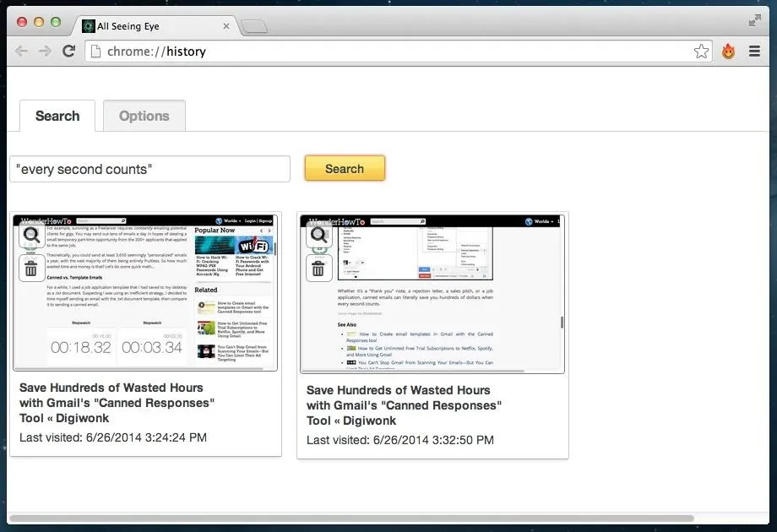Image resolution: width=777 pixels, height=532 pixels.
Task: Zoom the window with the green button
Action: click(x=56, y=22)
